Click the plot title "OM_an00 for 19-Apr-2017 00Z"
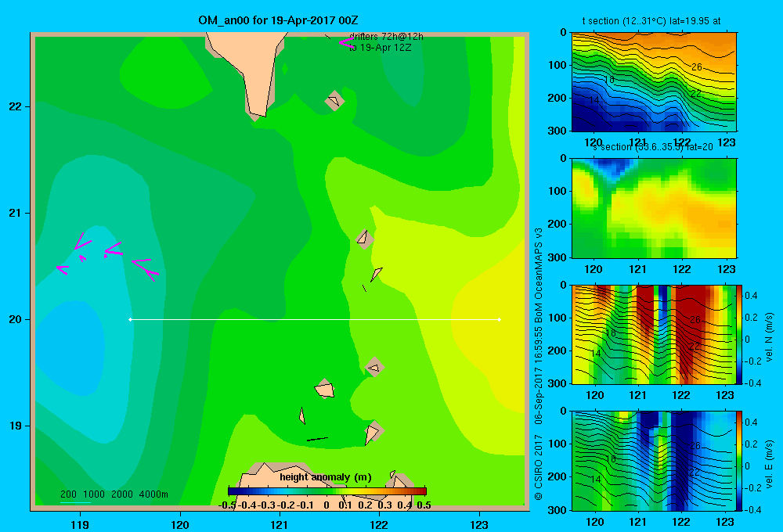This screenshot has height=532, width=783. click(x=278, y=20)
